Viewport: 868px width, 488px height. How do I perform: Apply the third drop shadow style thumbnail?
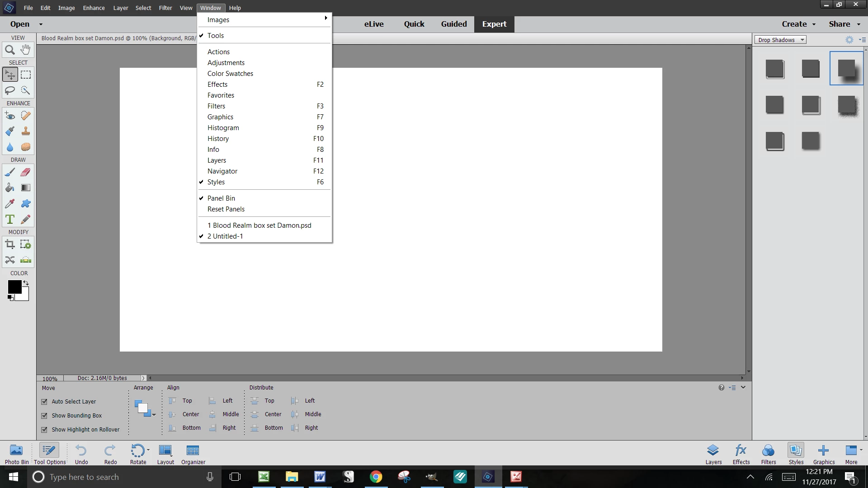pos(846,69)
